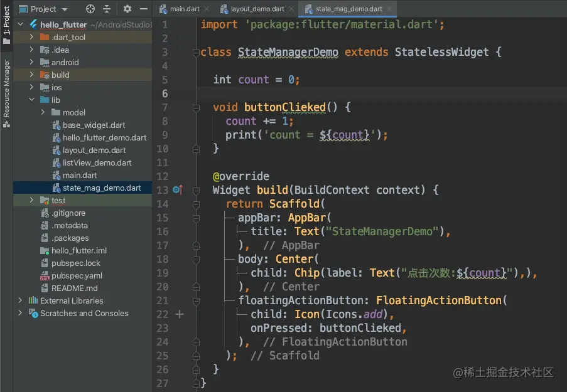Screen dimensions: 567x392
Task: Select hello_flutter.iml file
Action: click(79, 250)
